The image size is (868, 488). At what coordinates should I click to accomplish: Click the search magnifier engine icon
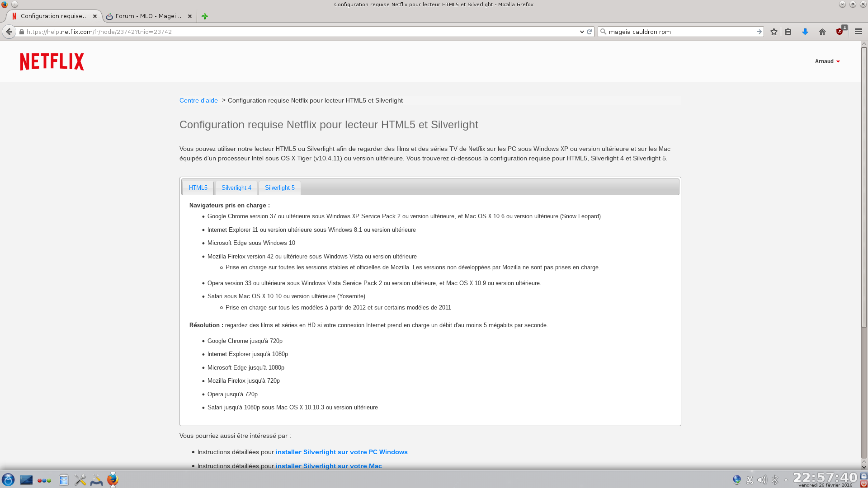click(603, 32)
